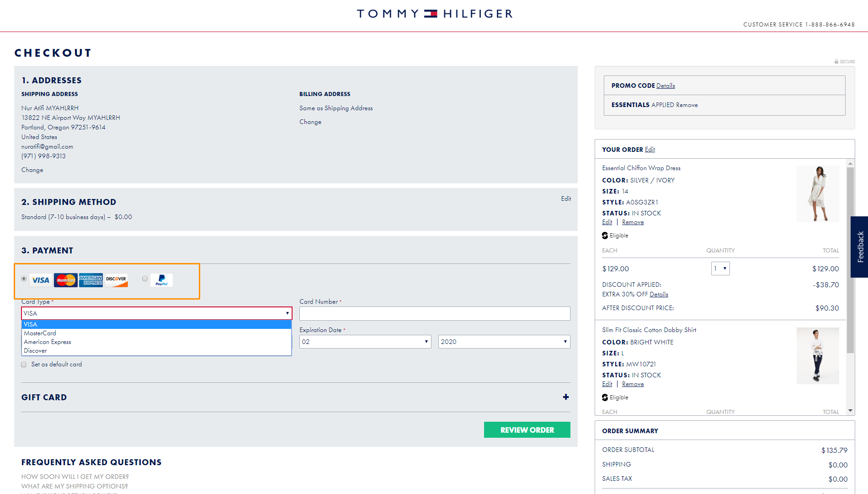This screenshot has width=868, height=494.
Task: Click the Secure lock icon
Action: 836,61
